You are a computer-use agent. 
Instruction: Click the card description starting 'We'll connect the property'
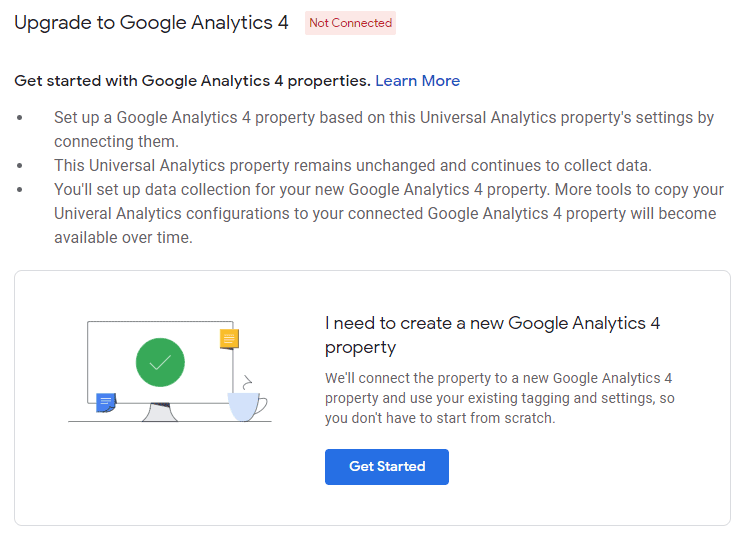(x=499, y=398)
